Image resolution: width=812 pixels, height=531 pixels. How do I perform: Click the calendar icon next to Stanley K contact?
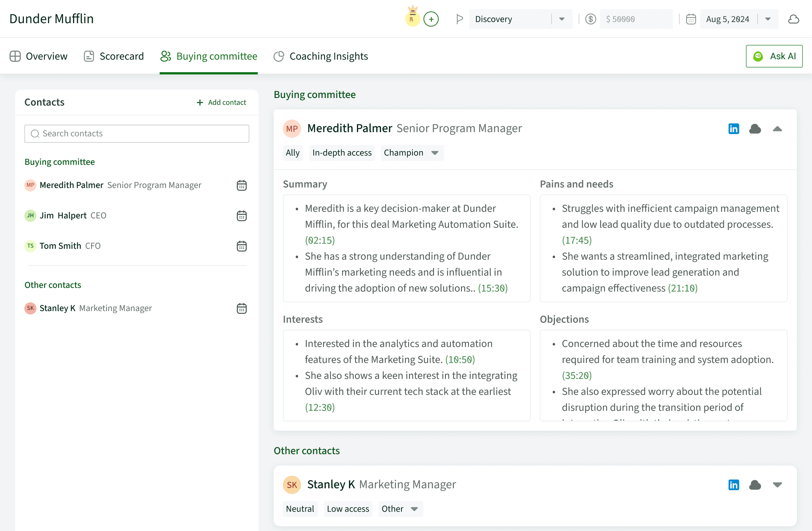(242, 308)
